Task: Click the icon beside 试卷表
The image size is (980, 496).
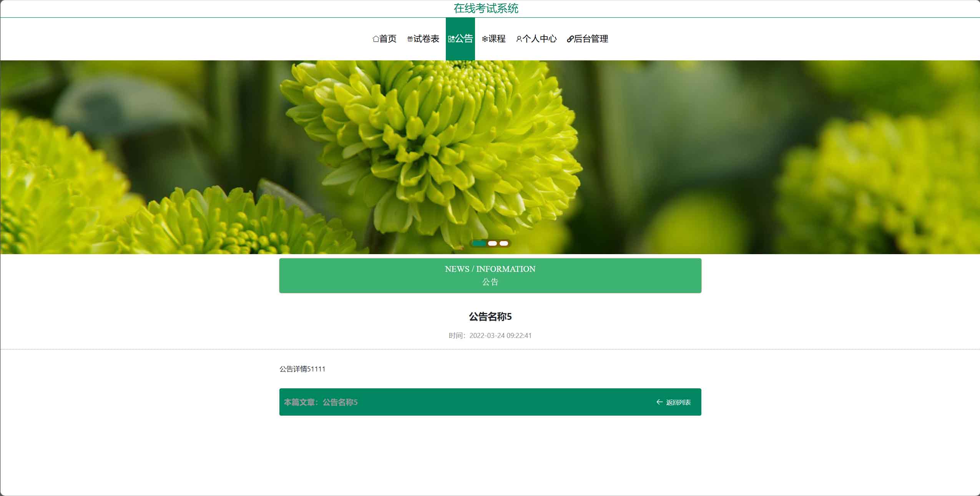Action: pos(410,39)
